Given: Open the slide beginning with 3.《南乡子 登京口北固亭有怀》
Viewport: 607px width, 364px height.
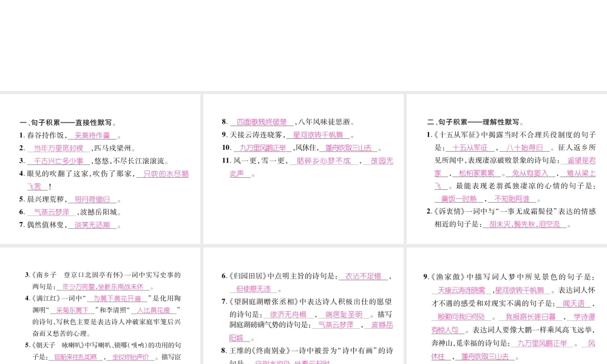Looking at the screenshot, I should [100, 306].
